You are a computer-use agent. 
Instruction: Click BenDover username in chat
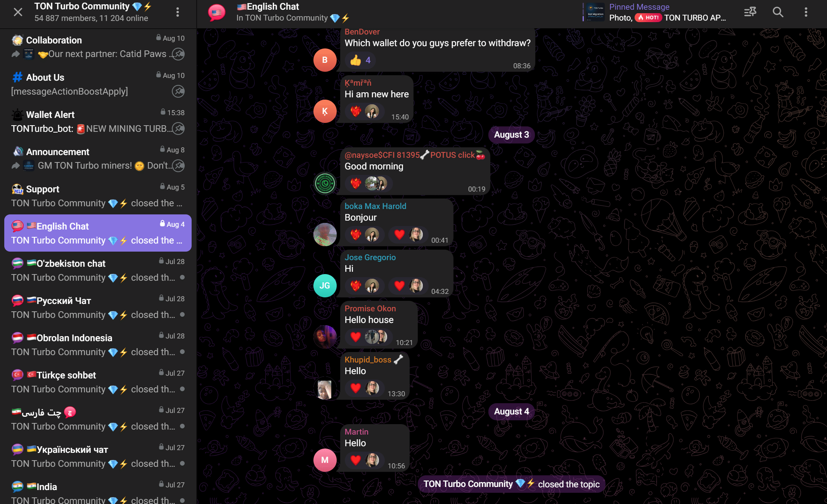[x=362, y=32]
